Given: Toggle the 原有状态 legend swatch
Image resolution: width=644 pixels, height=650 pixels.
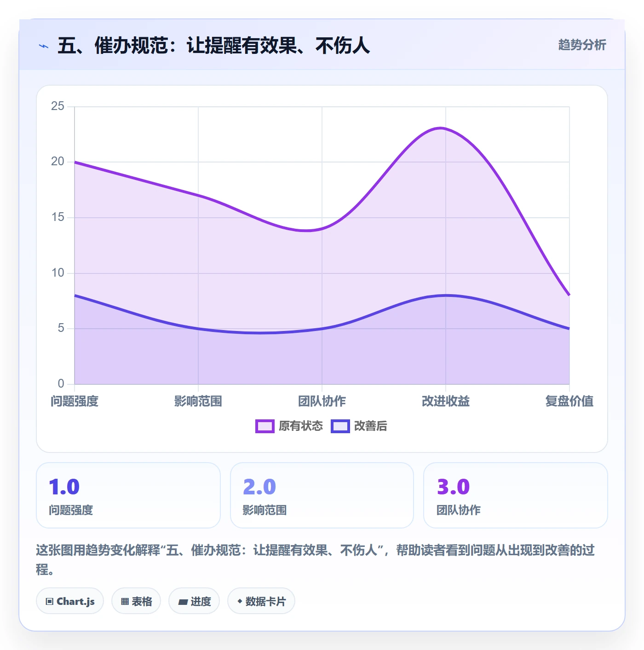Looking at the screenshot, I should pos(265,426).
